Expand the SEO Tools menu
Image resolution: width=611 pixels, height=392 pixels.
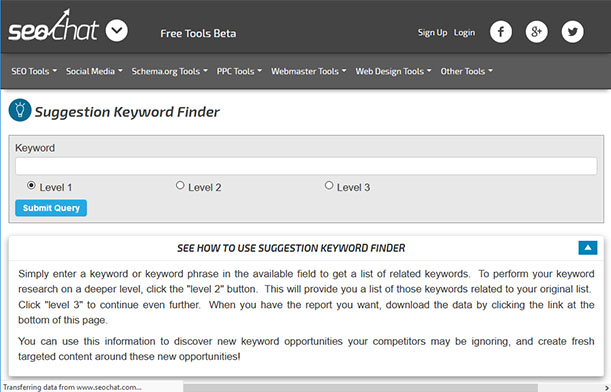point(34,71)
